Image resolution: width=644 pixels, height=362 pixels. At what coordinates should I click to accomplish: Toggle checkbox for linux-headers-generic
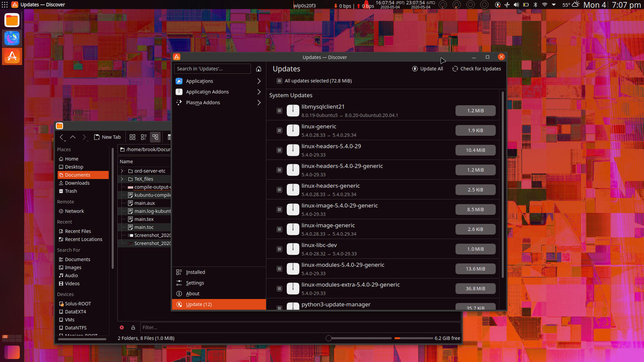[280, 189]
